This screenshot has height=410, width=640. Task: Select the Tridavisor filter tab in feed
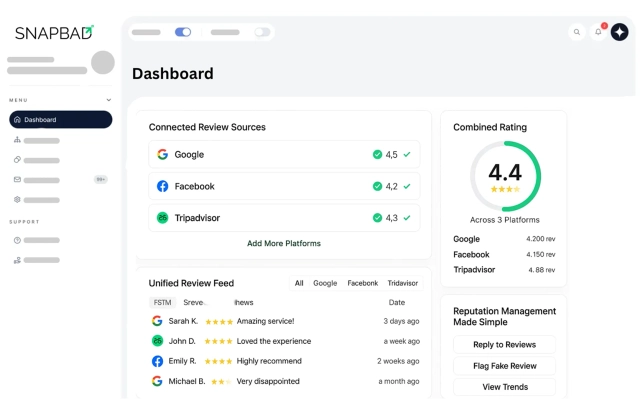tap(402, 283)
